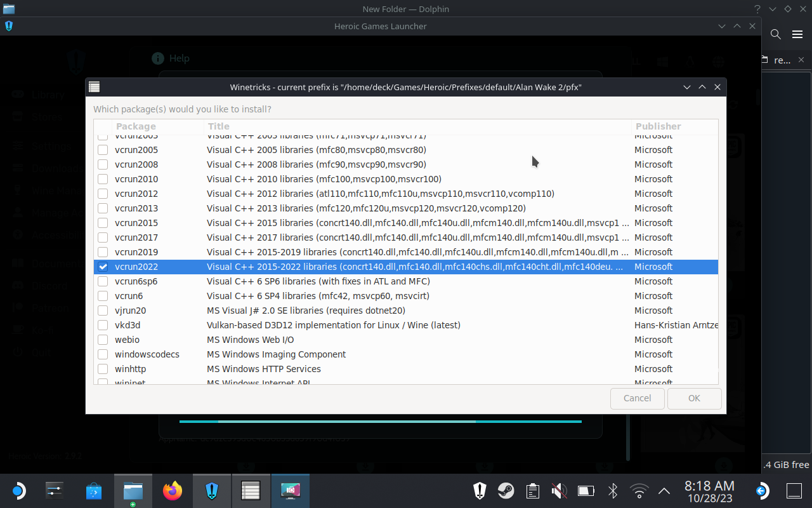
Task: Click the cyan progress bar behind the dialog
Action: point(381,421)
